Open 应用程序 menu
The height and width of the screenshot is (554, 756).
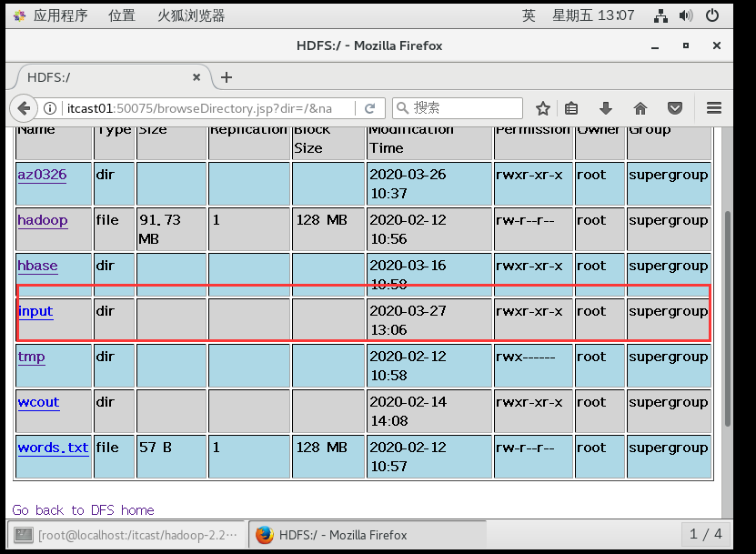pyautogui.click(x=61, y=15)
